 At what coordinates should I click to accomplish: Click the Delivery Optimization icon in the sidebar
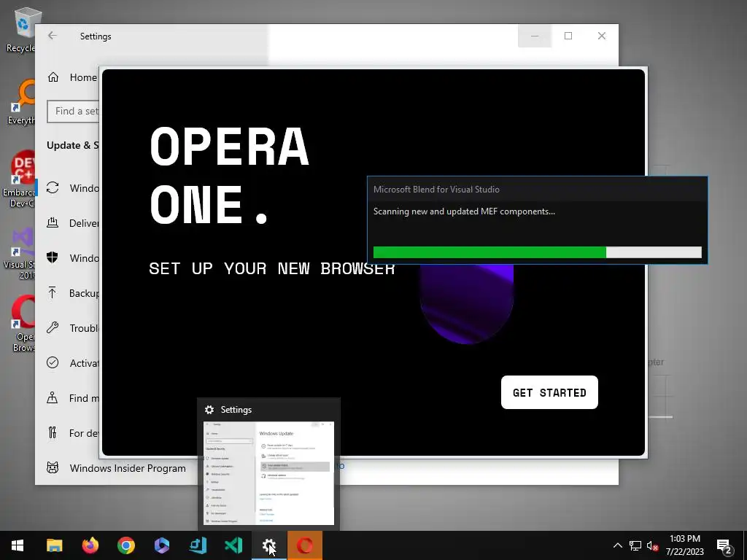click(53, 222)
